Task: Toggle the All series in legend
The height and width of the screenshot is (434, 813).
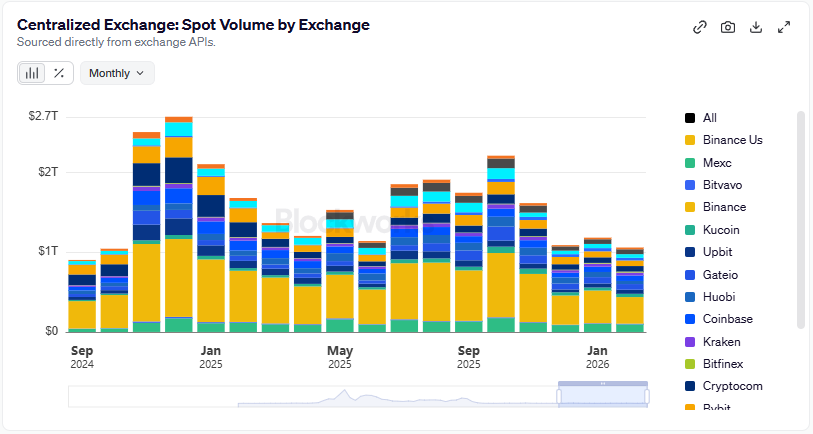Action: pos(709,118)
